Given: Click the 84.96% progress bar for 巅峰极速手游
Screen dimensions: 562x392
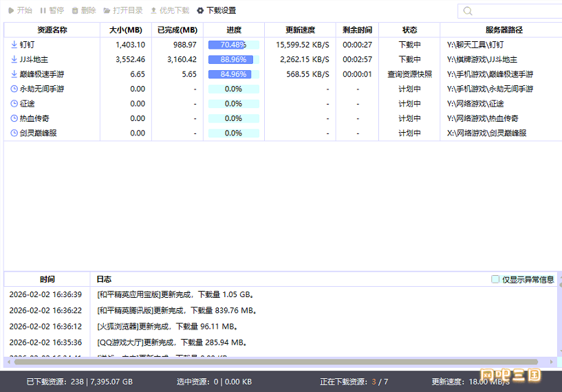Looking at the screenshot, I should pyautogui.click(x=234, y=74).
